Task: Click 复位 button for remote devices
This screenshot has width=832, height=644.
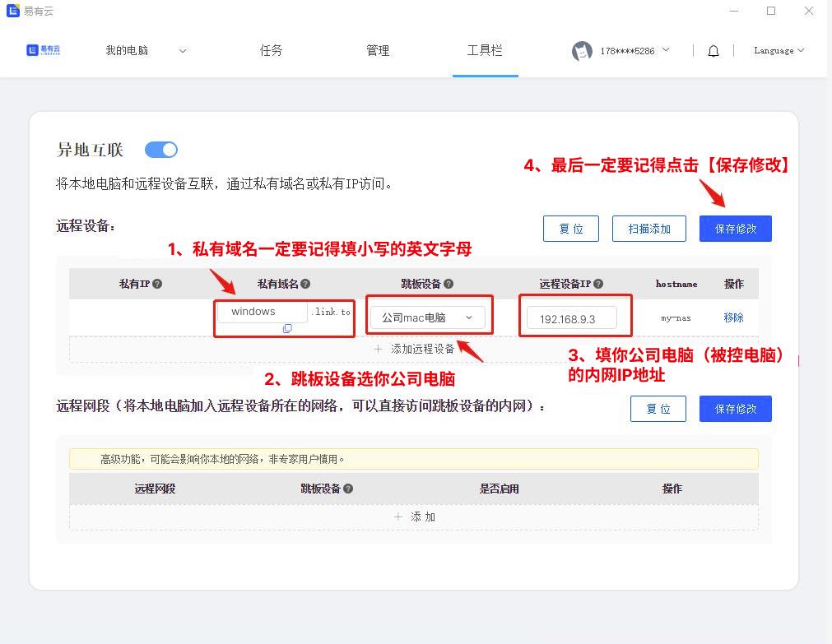Action: coord(571,229)
